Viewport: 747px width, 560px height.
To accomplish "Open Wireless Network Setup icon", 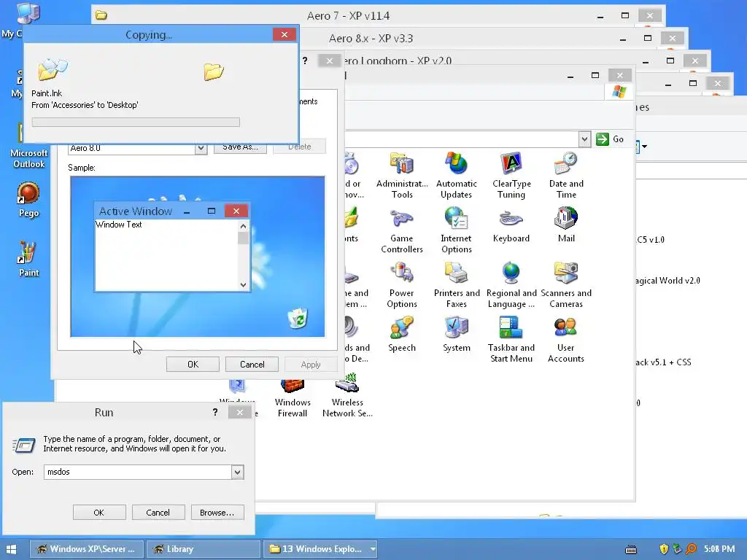I will tap(347, 396).
